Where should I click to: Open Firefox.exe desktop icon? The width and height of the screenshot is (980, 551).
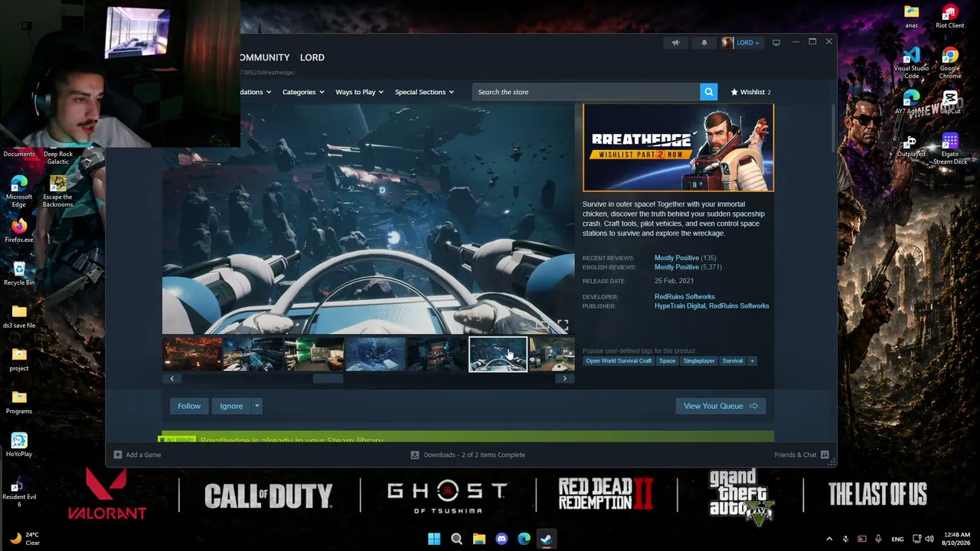click(x=19, y=231)
